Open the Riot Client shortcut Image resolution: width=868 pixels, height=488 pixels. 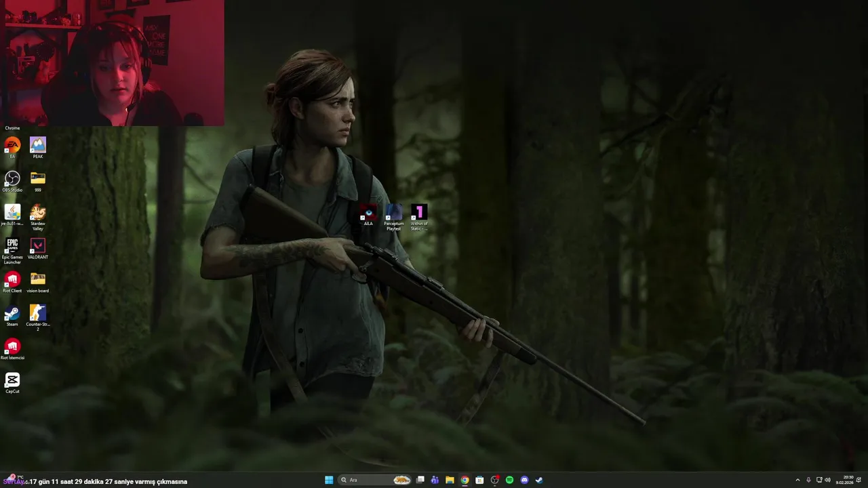click(12, 281)
